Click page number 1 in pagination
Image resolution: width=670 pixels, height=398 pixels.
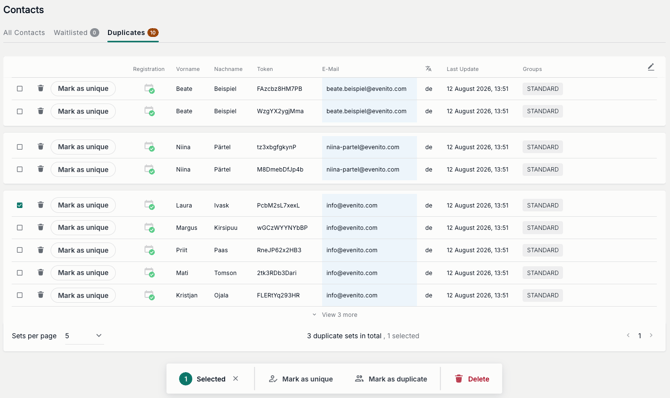click(x=640, y=336)
